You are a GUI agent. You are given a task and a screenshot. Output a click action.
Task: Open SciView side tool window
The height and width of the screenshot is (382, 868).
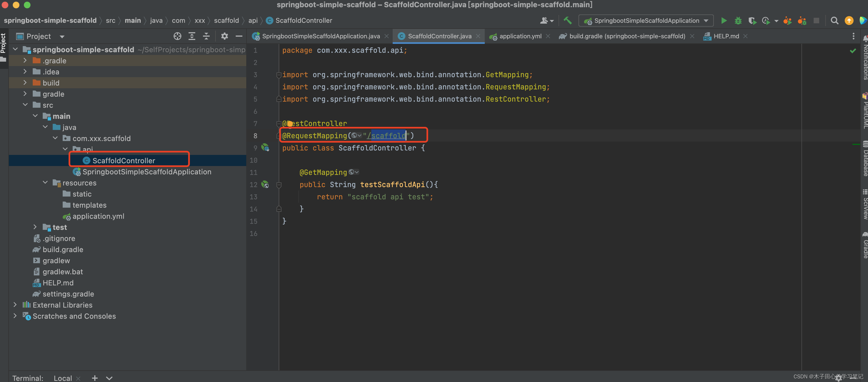point(865,205)
